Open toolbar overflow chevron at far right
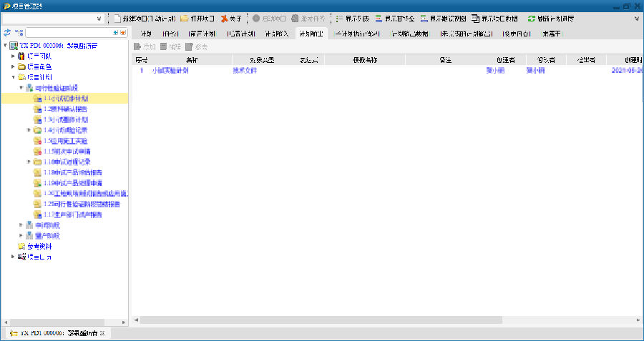The image size is (644, 341). click(637, 19)
